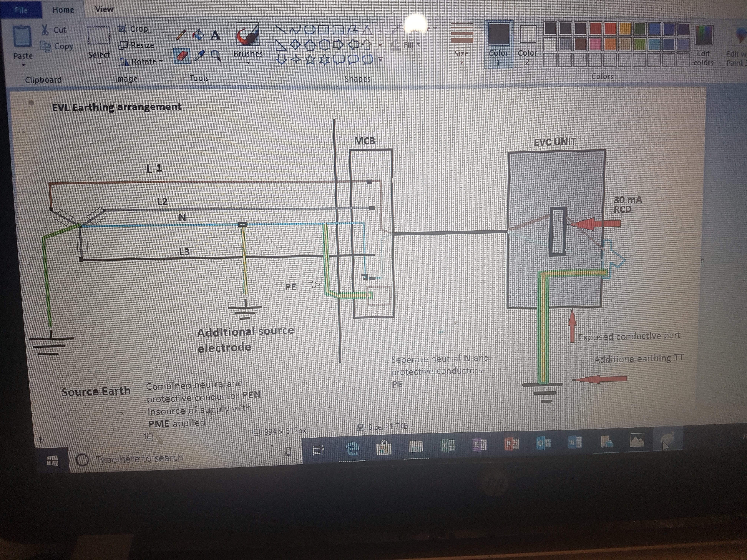Open Microsoft Edge from the taskbar
This screenshot has height=560, width=747.
click(x=352, y=449)
